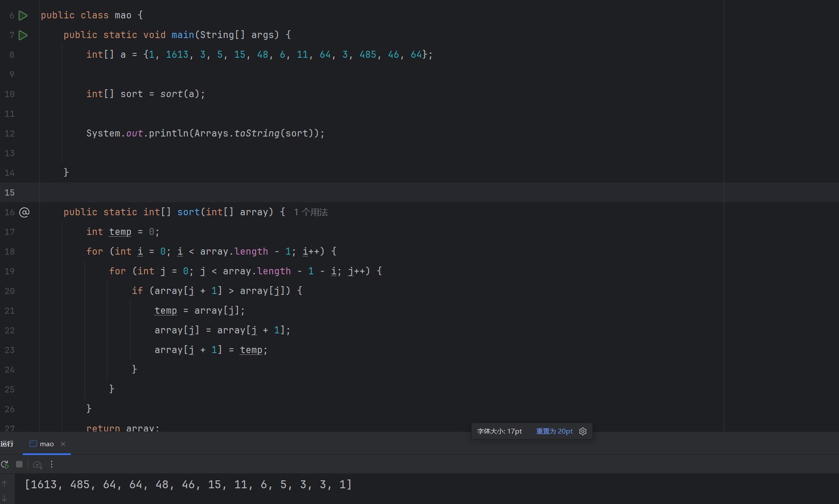Image resolution: width=839 pixels, height=504 pixels.
Task: Open the run panel's profiler icon
Action: coord(38,464)
